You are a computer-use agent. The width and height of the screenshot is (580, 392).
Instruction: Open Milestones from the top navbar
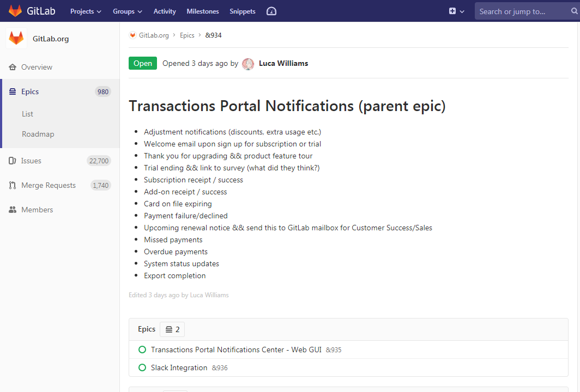(202, 11)
